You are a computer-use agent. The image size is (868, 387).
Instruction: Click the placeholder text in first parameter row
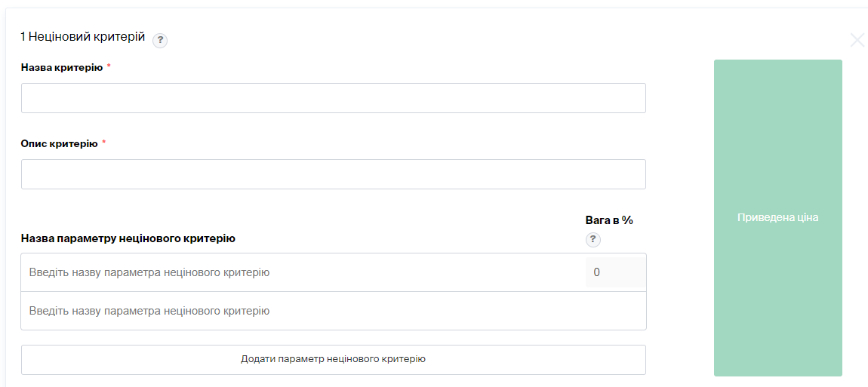149,272
